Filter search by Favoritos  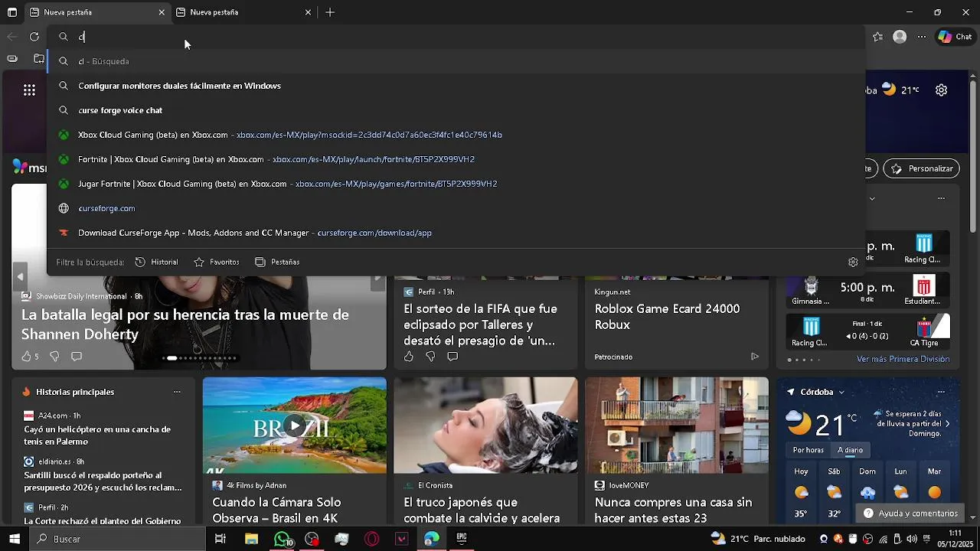217,262
